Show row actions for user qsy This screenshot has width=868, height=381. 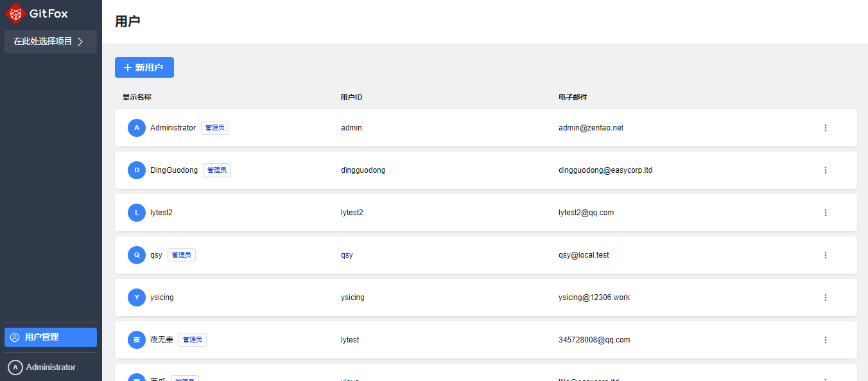(x=826, y=255)
